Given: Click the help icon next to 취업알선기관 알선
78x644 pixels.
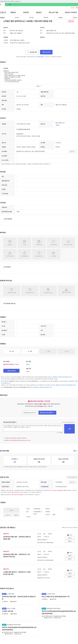Looking at the screenshot, I should 44,459.
